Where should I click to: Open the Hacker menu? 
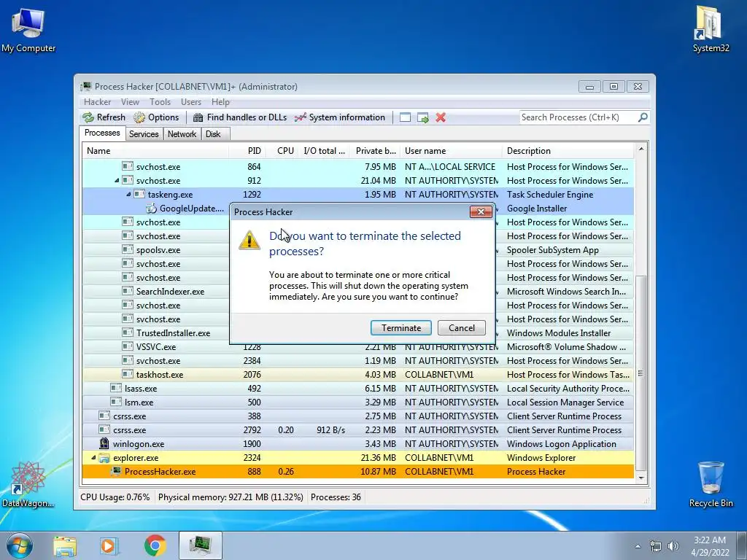(97, 102)
